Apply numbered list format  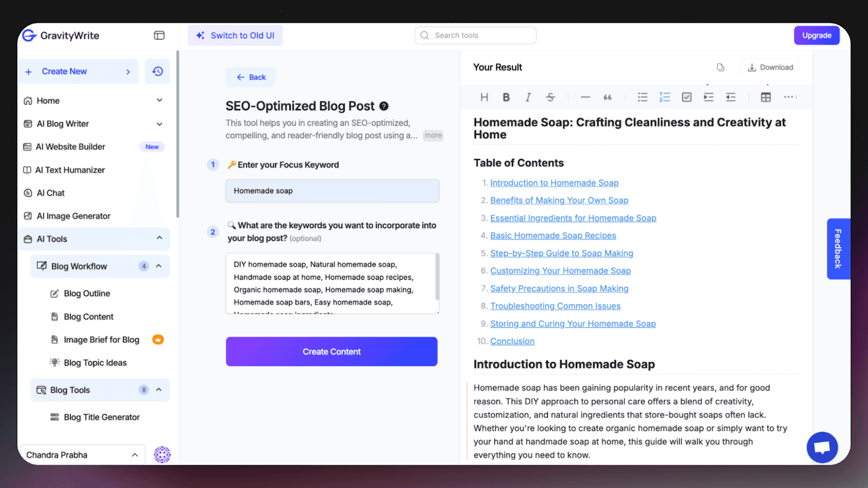pyautogui.click(x=665, y=97)
